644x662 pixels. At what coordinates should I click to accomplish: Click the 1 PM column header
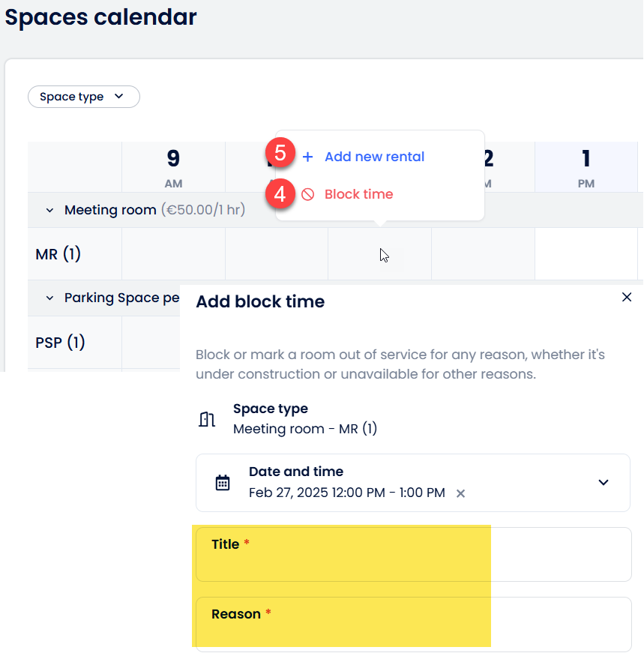pyautogui.click(x=586, y=166)
